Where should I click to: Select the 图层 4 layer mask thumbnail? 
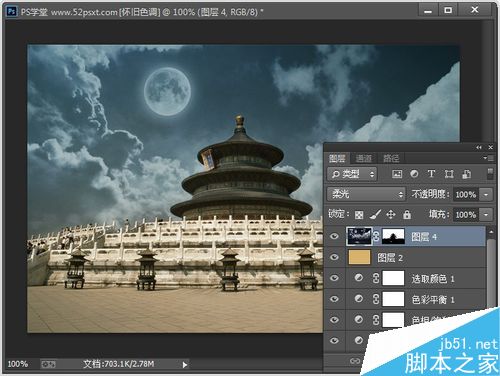393,236
